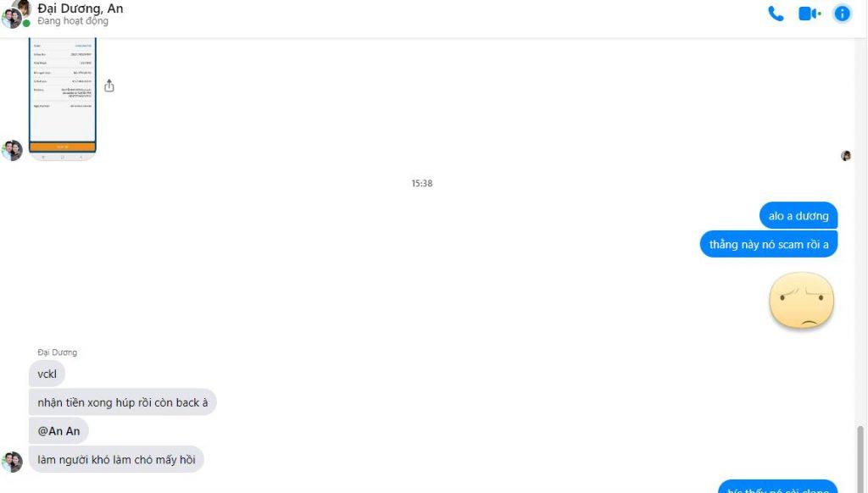Click message 'nhận tiền xong húp rồi còn back à'
Screen dimensions: 868x493
click(122, 402)
